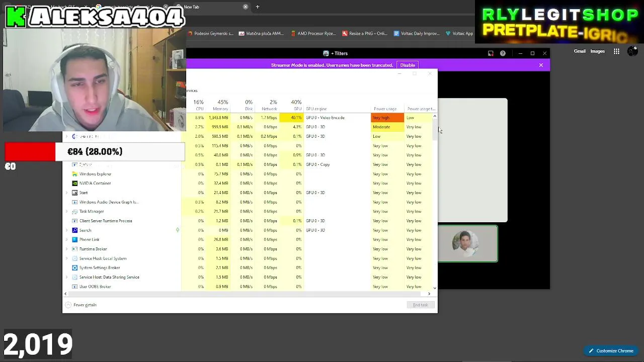This screenshot has width=644, height=362.
Task: Expand the Search process group
Action: (66, 230)
